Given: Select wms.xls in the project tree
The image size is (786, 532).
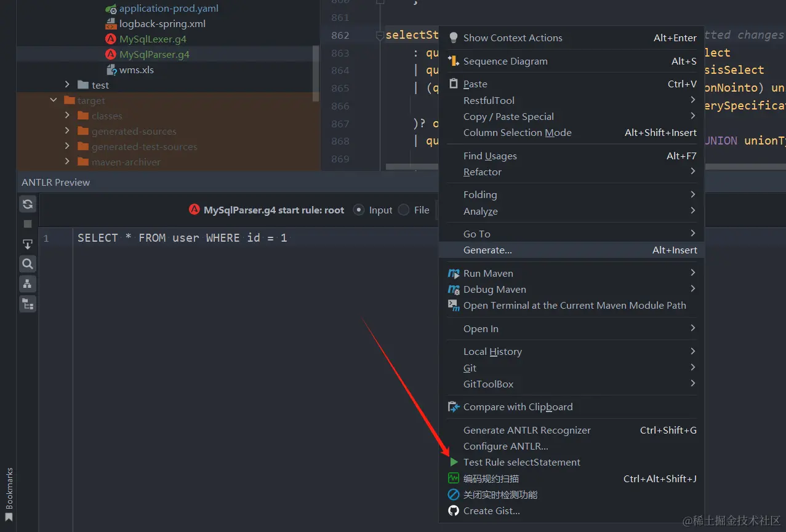Looking at the screenshot, I should [137, 69].
